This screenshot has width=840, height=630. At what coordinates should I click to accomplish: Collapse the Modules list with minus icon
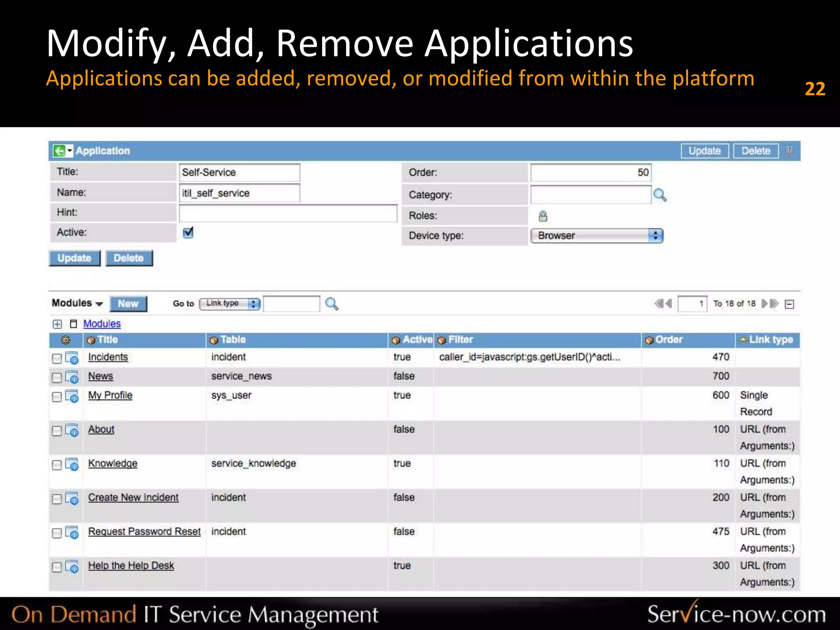coord(789,304)
